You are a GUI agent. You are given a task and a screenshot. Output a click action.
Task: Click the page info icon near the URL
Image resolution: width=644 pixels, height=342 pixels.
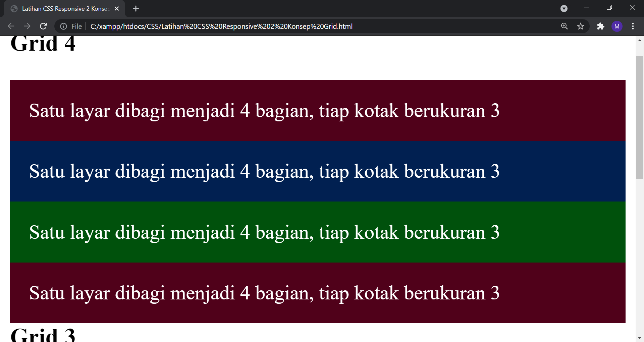[x=63, y=26]
